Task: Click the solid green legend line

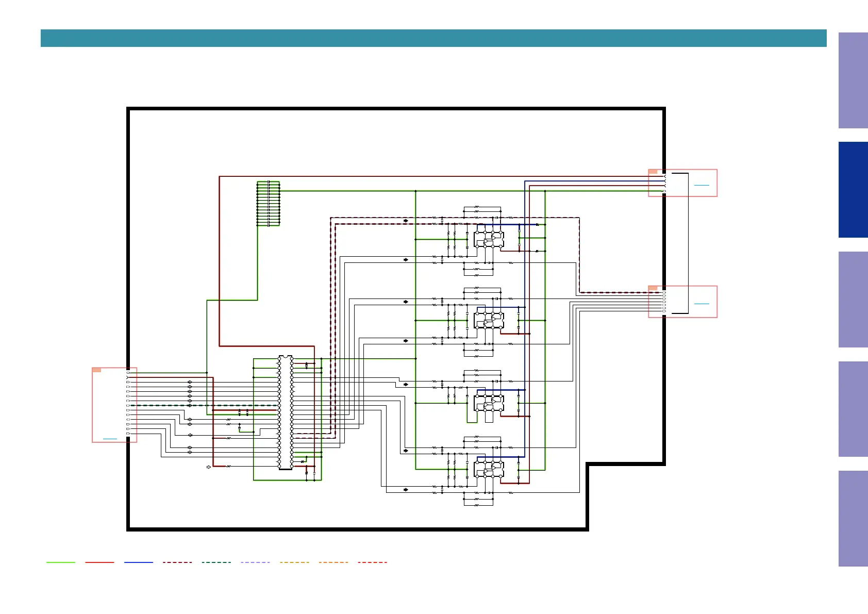Action: click(x=61, y=562)
